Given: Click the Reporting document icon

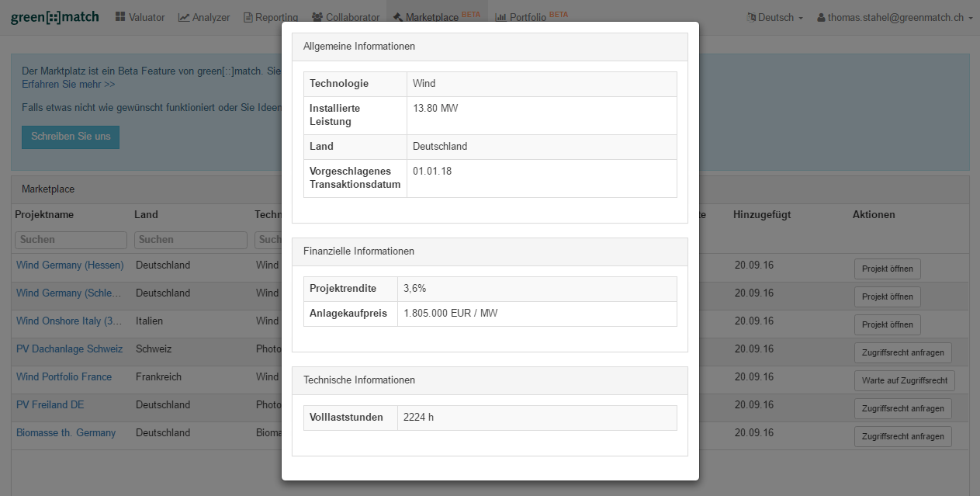Looking at the screenshot, I should coord(248,17).
